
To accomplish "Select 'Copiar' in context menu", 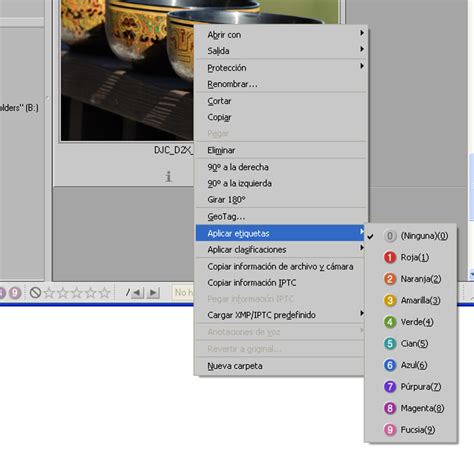I will 281,117.
